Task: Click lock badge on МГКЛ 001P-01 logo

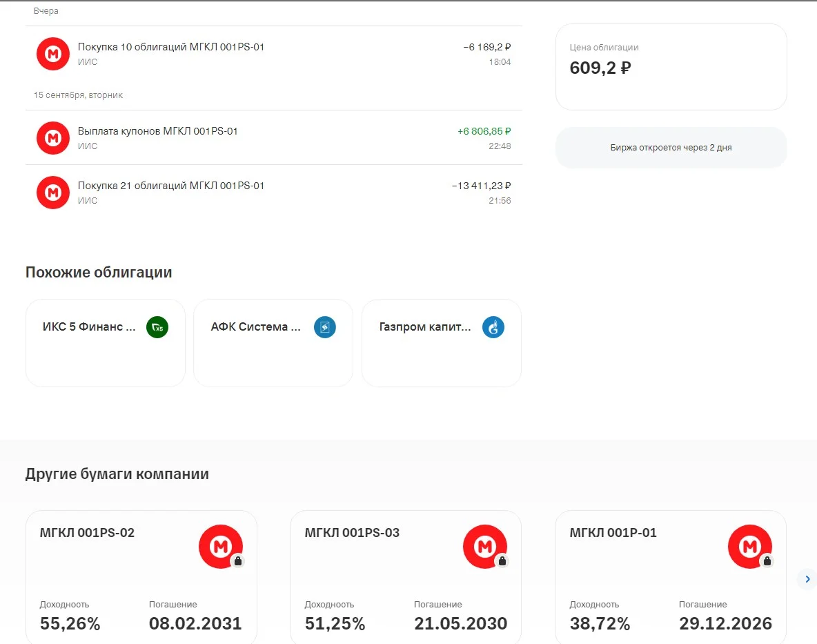Action: click(767, 561)
